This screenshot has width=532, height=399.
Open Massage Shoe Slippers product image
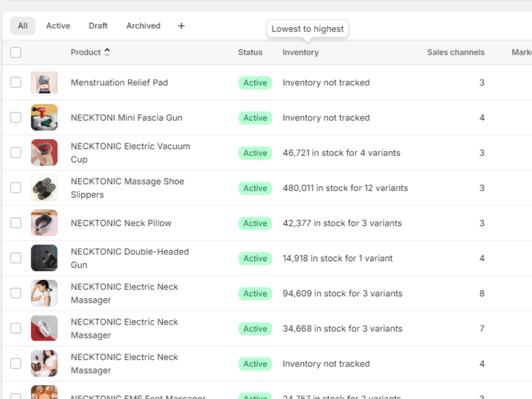tap(44, 188)
